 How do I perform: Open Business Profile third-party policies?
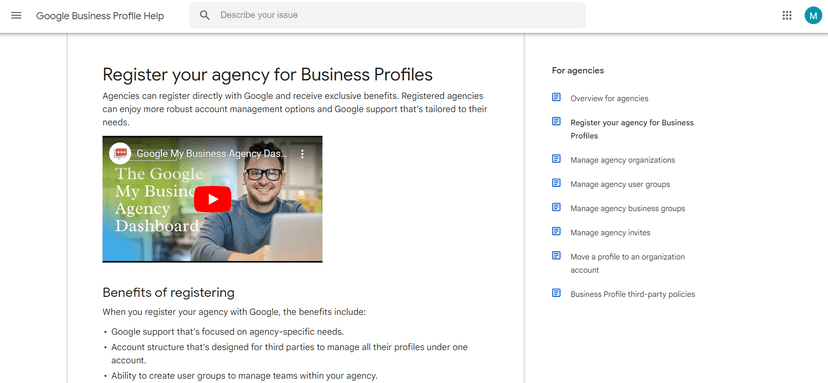pos(633,294)
